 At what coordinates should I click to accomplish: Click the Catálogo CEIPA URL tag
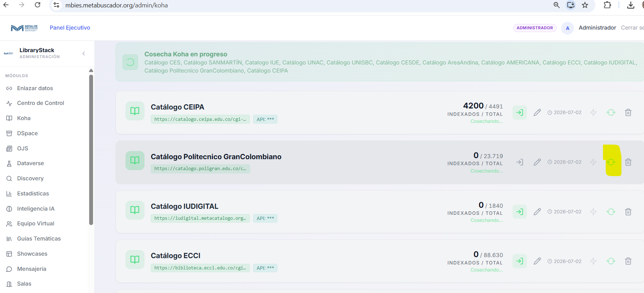click(x=200, y=119)
